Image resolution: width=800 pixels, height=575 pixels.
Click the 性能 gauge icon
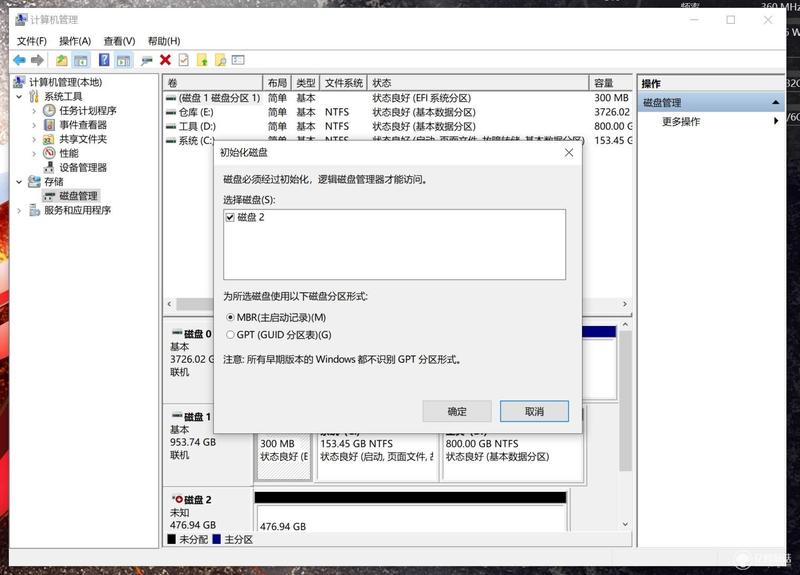coord(49,153)
